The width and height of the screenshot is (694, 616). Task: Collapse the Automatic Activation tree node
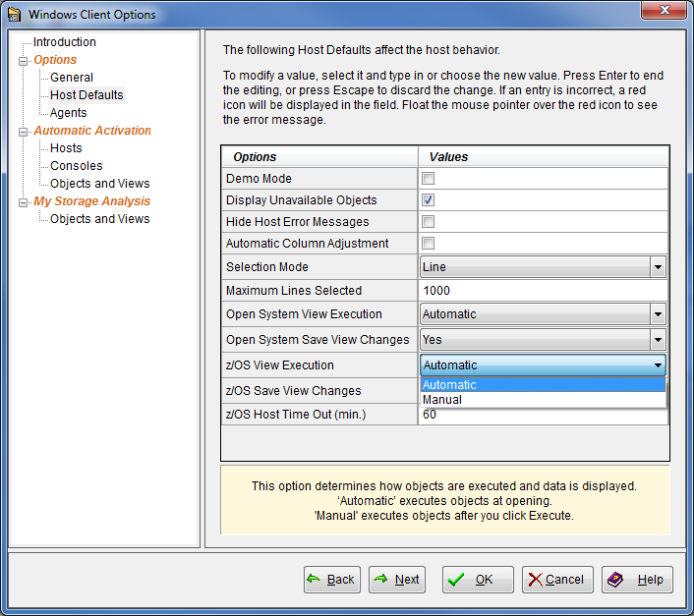(x=23, y=132)
